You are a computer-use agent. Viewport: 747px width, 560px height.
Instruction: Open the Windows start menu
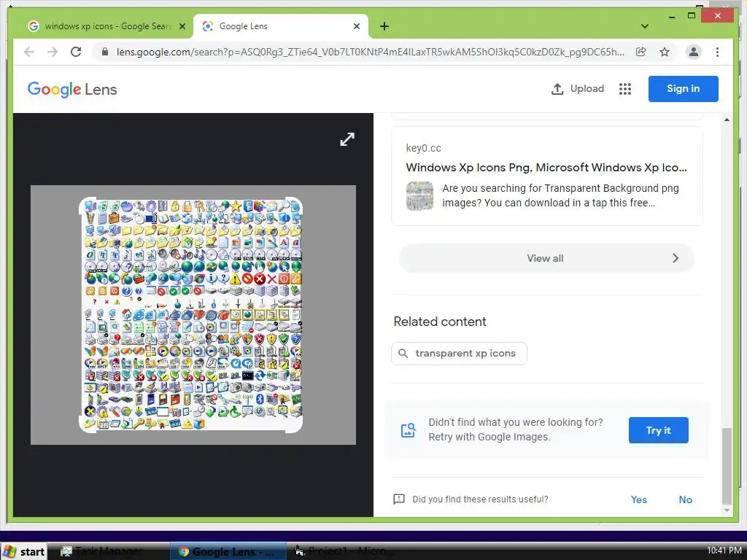click(24, 551)
